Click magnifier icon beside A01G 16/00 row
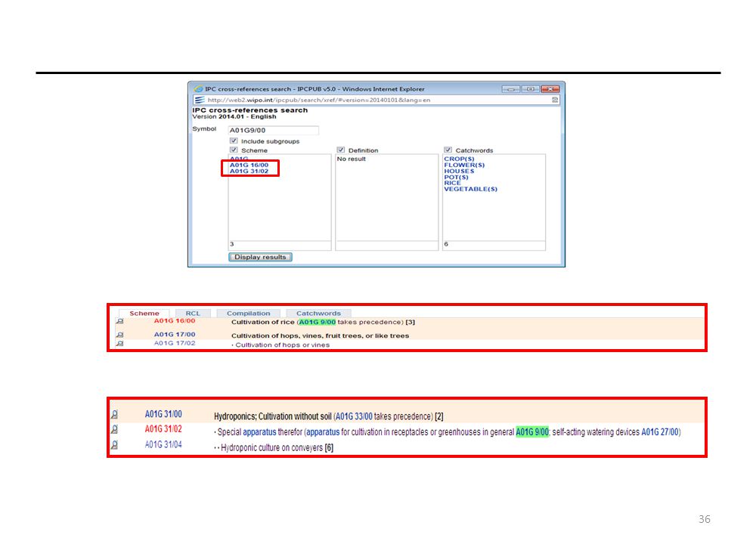The height and width of the screenshot is (544, 756). 119,321
